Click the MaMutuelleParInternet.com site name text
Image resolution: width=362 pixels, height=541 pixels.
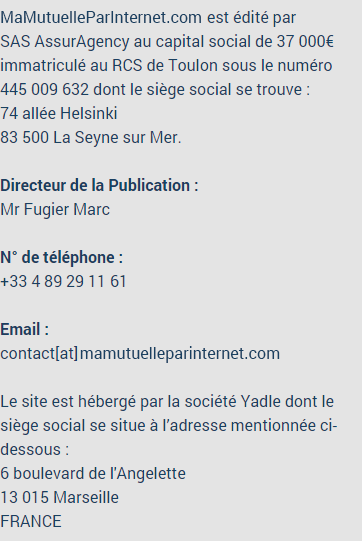pos(101,17)
